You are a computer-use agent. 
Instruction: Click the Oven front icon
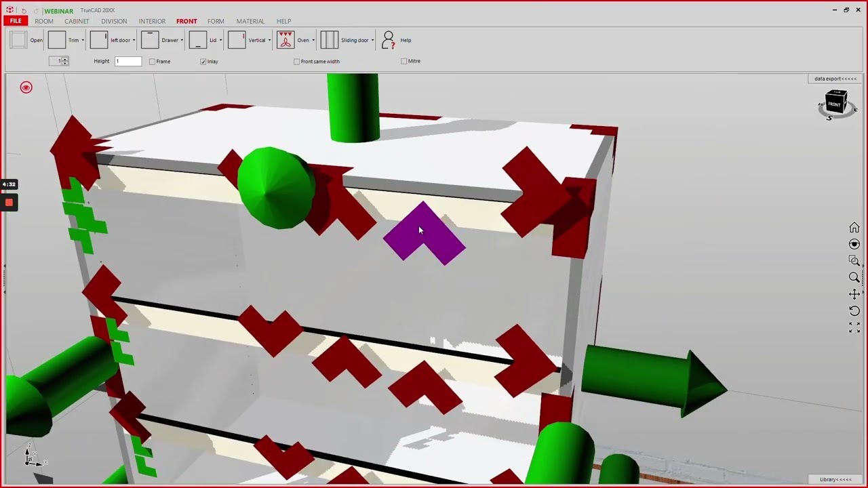pos(285,40)
